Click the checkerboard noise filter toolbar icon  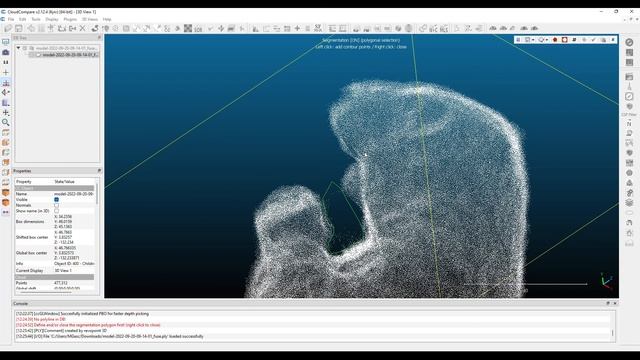tap(188, 28)
